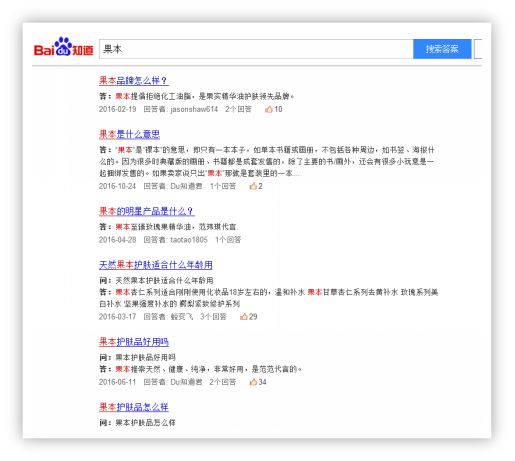
Task: Click the date 2016-10-24
Action: [118, 186]
